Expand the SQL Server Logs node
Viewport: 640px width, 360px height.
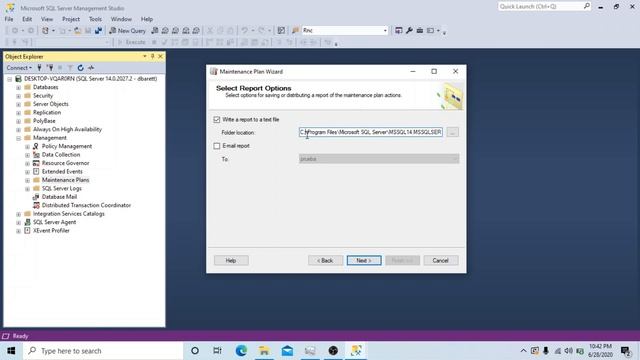(x=27, y=189)
